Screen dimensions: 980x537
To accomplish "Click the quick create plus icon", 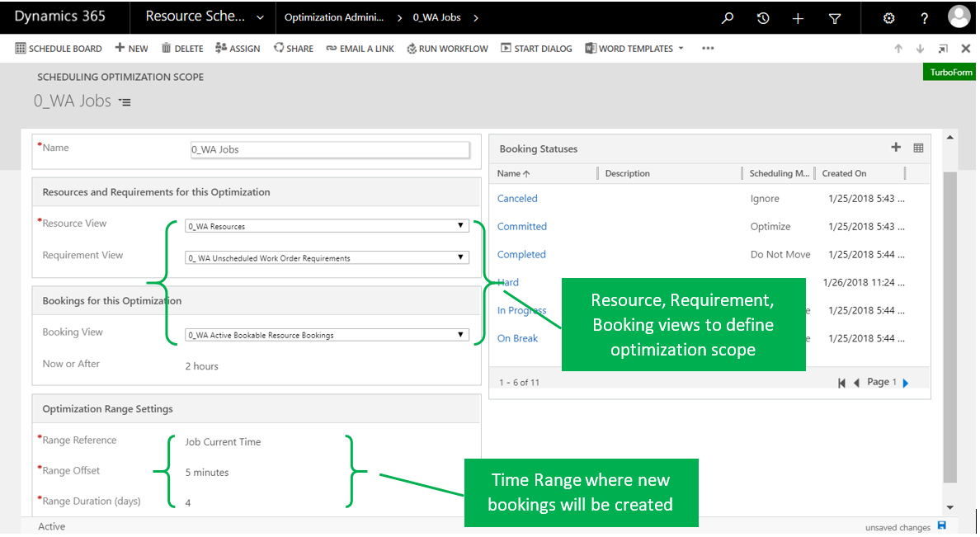I will 798,18.
